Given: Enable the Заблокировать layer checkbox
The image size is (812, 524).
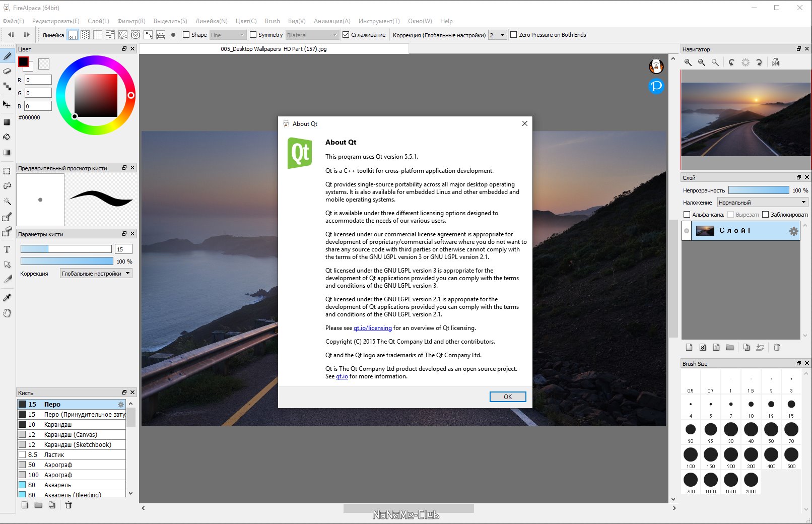Looking at the screenshot, I should pos(766,215).
